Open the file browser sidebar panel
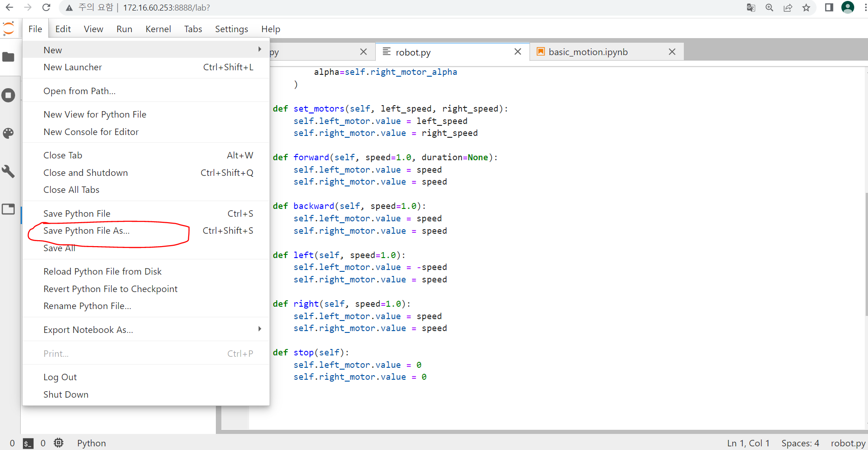This screenshot has height=450, width=868. coord(9,57)
